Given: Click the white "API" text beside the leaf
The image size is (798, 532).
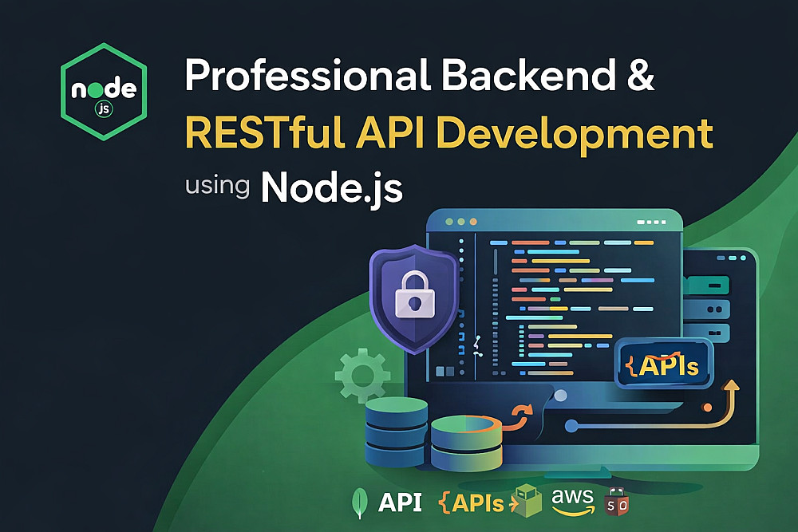Looking at the screenshot, I should click(400, 502).
